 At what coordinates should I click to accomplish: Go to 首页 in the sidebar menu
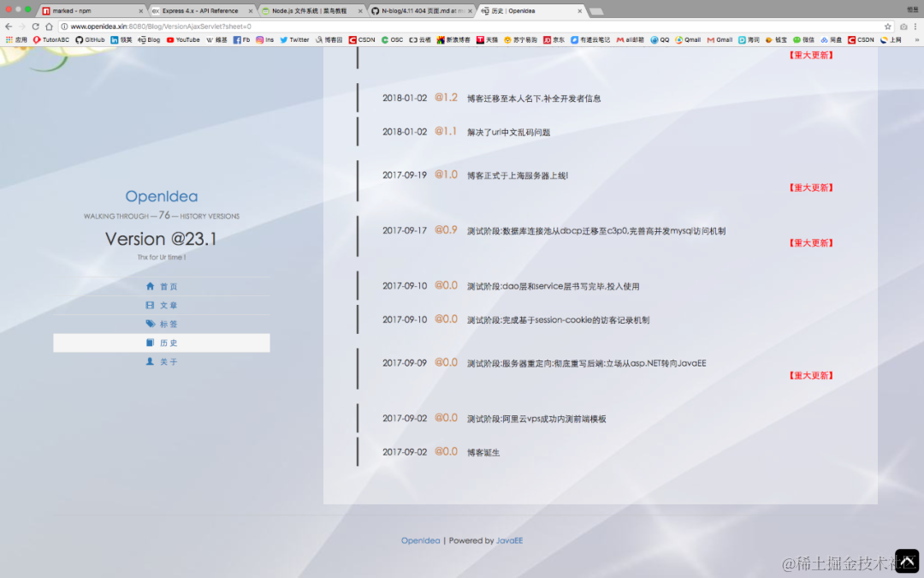pos(162,287)
